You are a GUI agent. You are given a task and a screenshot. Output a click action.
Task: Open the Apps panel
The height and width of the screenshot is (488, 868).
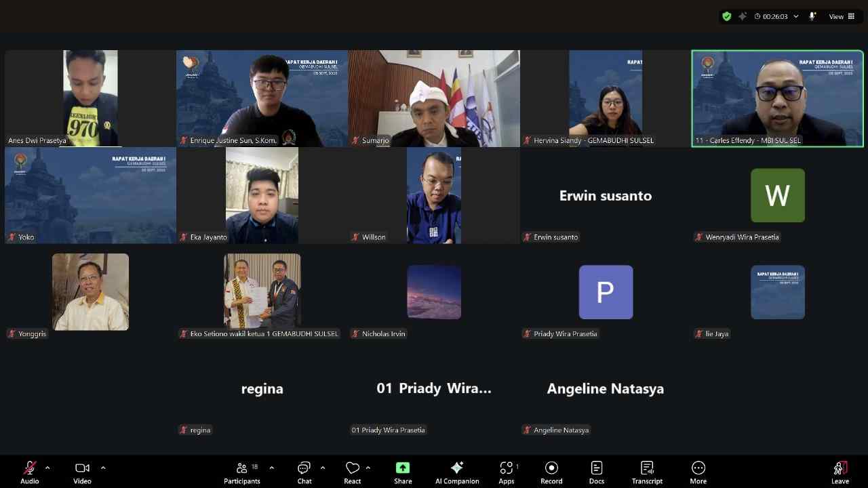(507, 472)
